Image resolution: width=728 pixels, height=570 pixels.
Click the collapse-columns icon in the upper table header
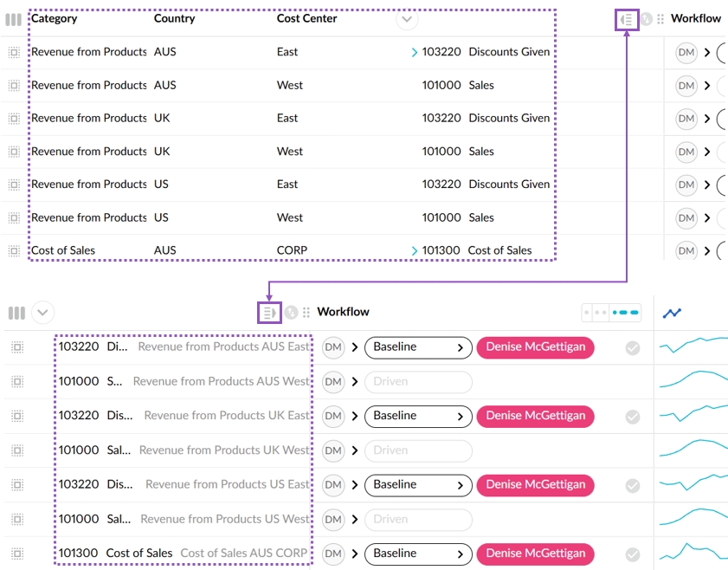pyautogui.click(x=627, y=19)
